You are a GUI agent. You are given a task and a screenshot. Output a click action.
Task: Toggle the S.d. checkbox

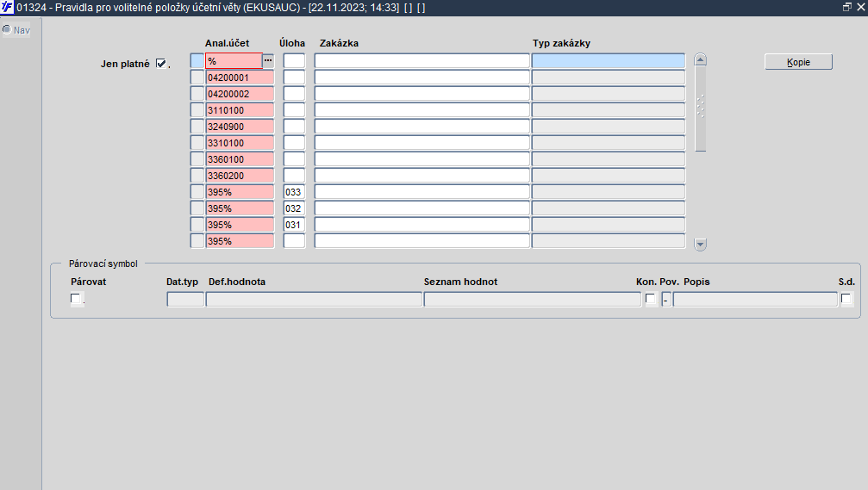pyautogui.click(x=846, y=299)
